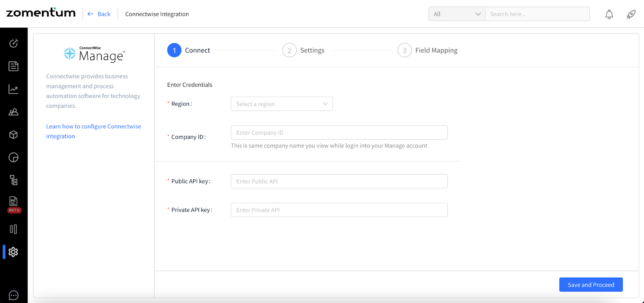Click the Enter Company ID field

point(339,133)
